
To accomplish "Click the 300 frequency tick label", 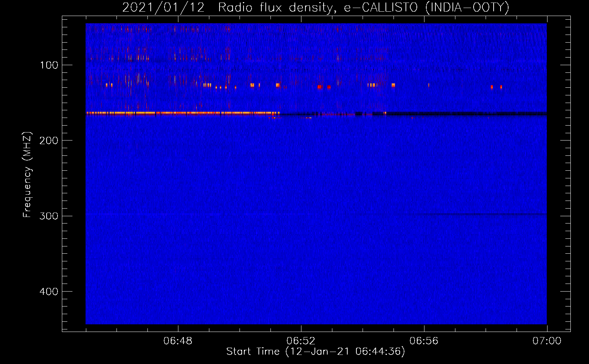I will tap(49, 216).
